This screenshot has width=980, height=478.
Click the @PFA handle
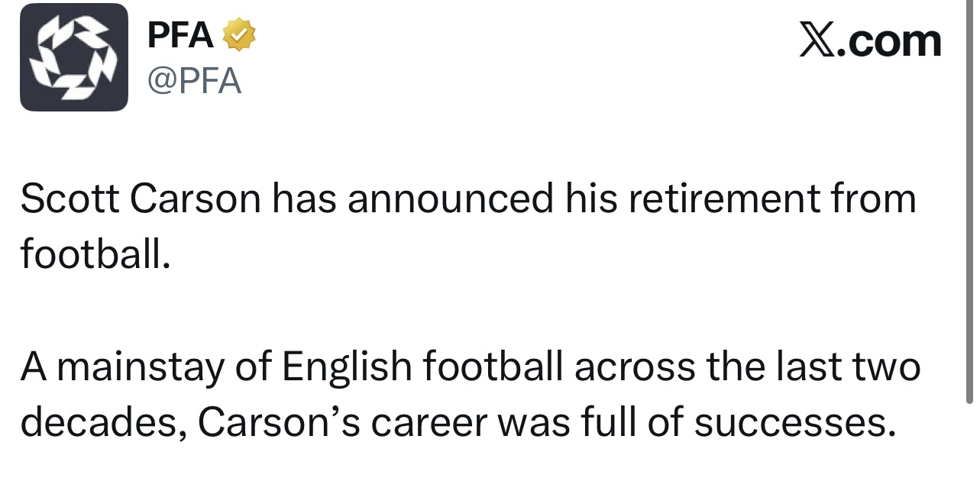(195, 79)
